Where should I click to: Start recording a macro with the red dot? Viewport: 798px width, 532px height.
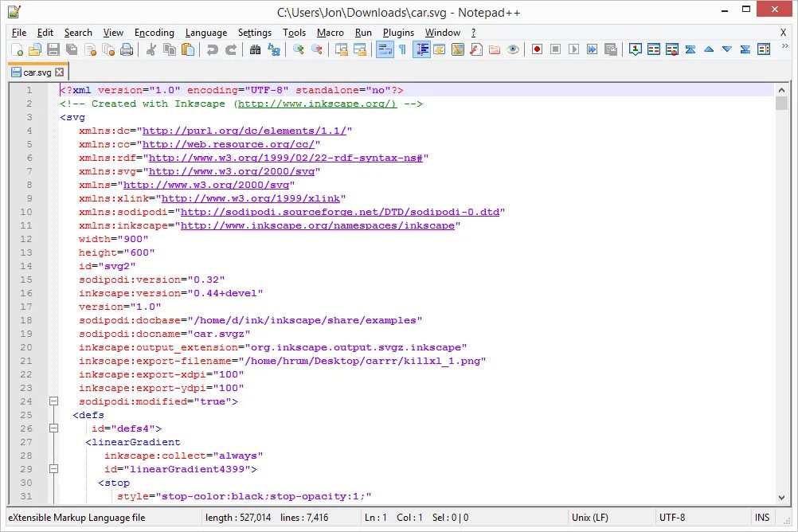(x=537, y=49)
